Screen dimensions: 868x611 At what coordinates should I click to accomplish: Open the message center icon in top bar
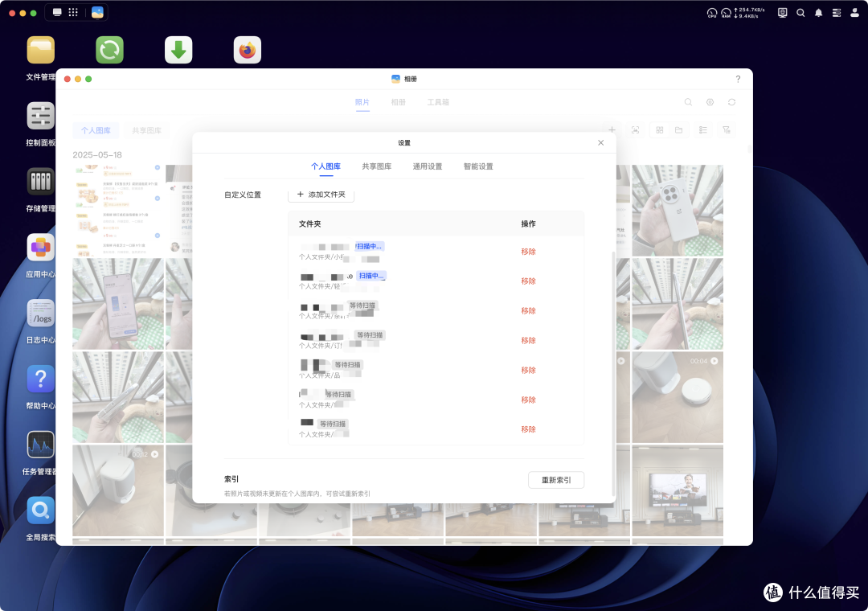click(x=782, y=13)
